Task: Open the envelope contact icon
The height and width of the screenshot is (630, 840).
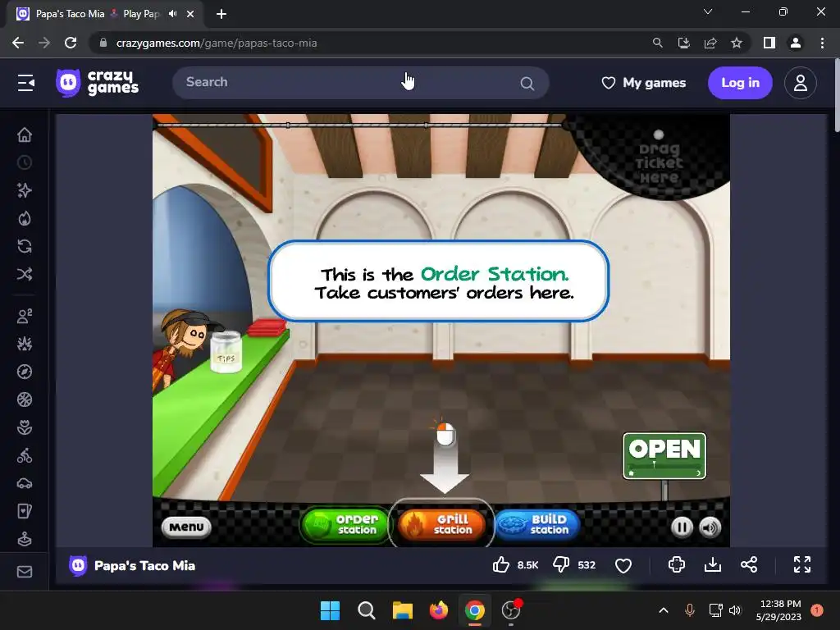Action: tap(25, 572)
